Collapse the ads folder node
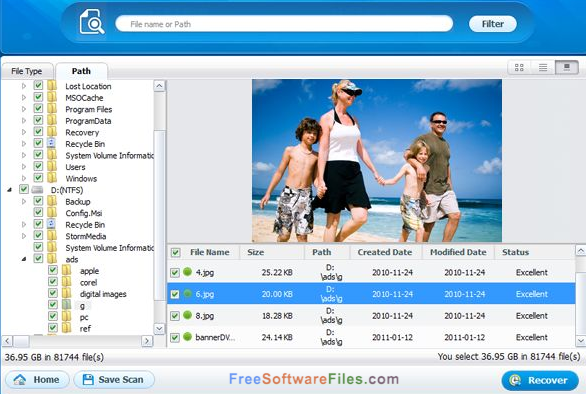Image resolution: width=586 pixels, height=394 pixels. [x=24, y=259]
